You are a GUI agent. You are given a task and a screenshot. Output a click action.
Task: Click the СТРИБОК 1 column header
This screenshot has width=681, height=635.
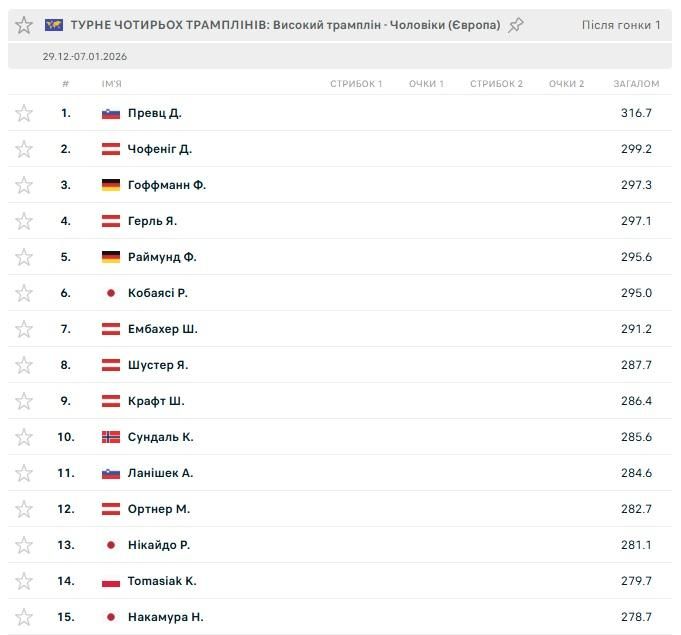(x=356, y=84)
